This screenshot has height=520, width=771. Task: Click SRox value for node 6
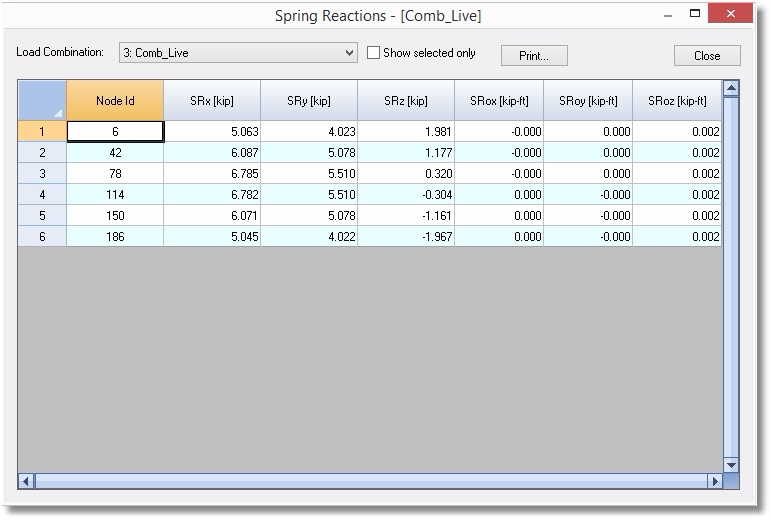point(499,131)
